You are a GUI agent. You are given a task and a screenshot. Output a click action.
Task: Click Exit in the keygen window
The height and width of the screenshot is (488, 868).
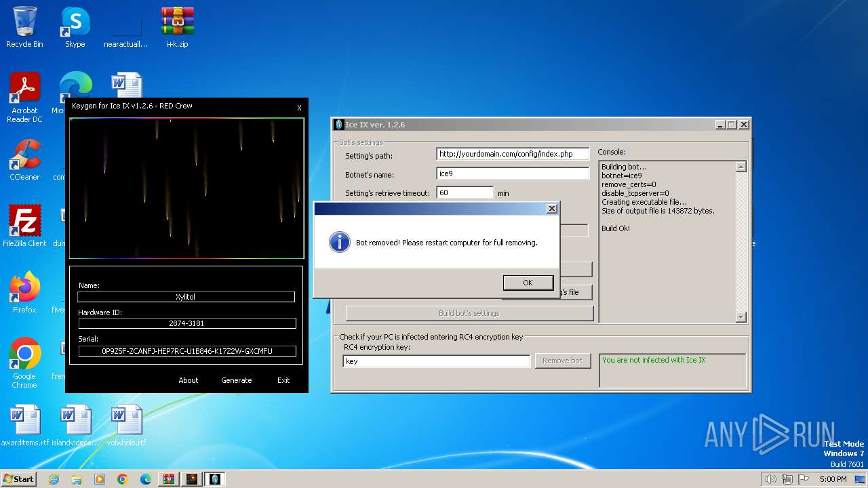point(283,380)
